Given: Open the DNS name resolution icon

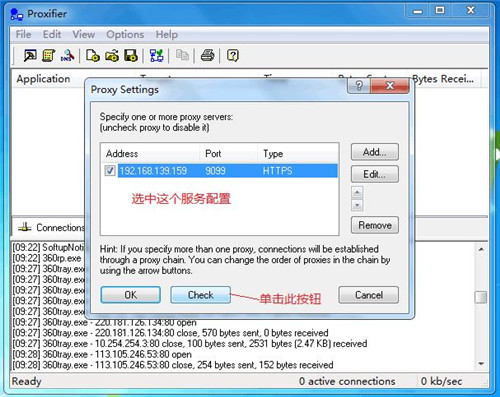Looking at the screenshot, I should click(68, 55).
